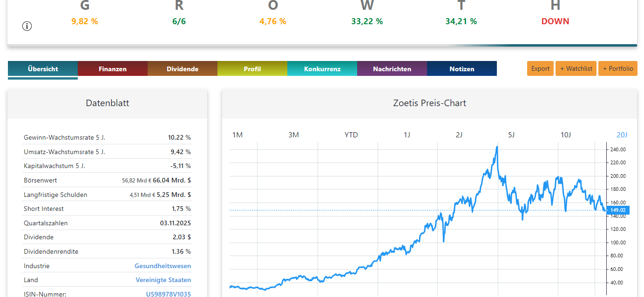Click the + Portfolio button
The width and height of the screenshot is (644, 297).
point(618,68)
